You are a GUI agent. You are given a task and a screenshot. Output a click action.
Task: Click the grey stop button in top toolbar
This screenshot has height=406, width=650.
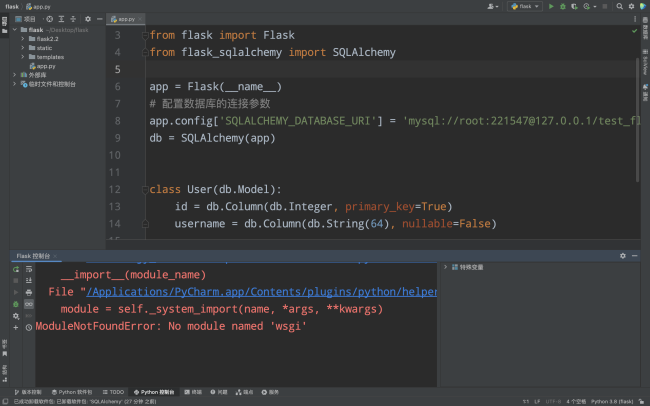[x=605, y=6]
